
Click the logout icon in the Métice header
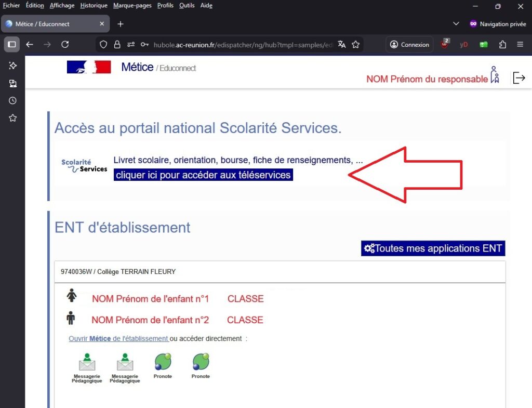click(518, 78)
